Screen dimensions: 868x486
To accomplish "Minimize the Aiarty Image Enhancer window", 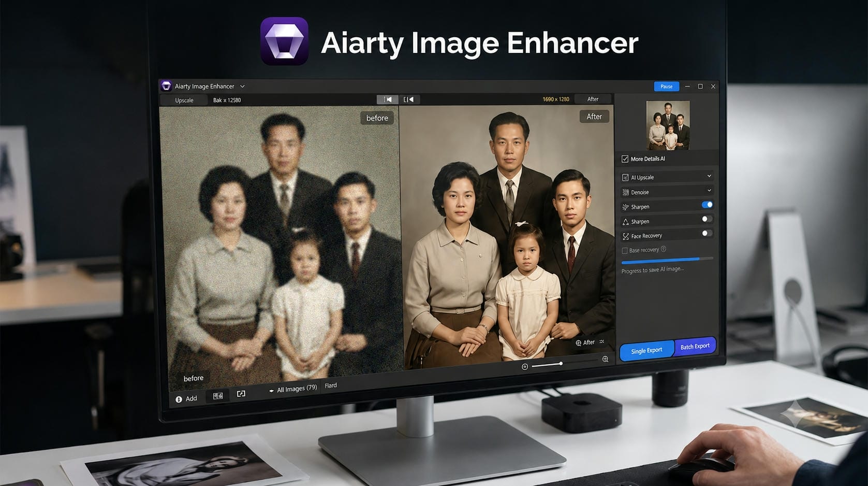I will point(687,87).
